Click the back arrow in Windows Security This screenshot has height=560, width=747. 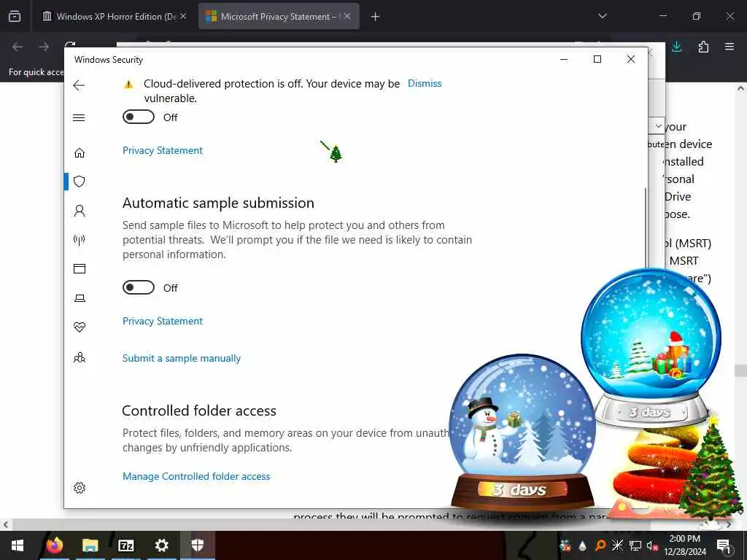(79, 85)
